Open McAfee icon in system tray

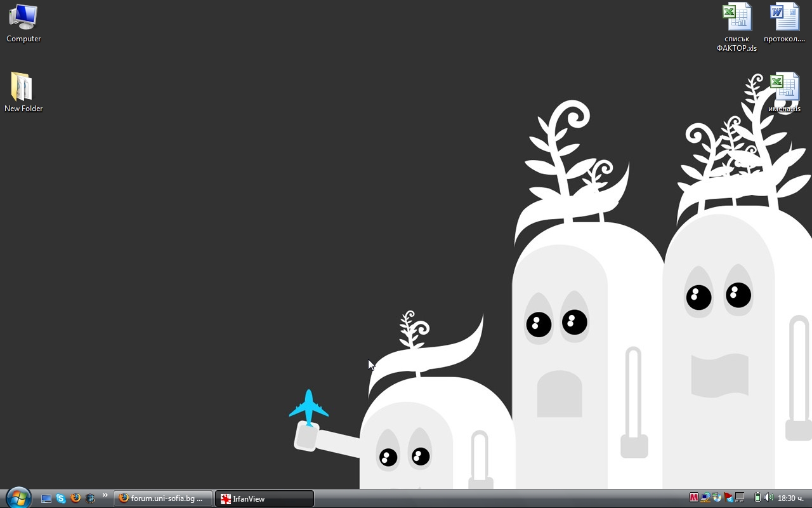693,498
